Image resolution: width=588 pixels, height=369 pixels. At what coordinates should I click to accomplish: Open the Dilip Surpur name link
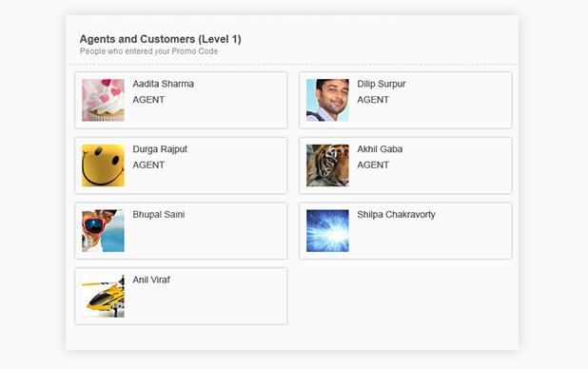pyautogui.click(x=382, y=84)
